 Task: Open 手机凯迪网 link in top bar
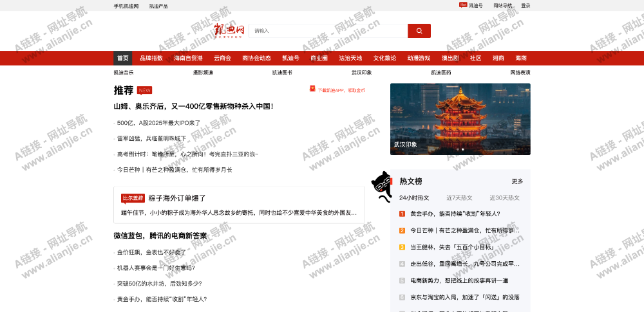point(126,6)
